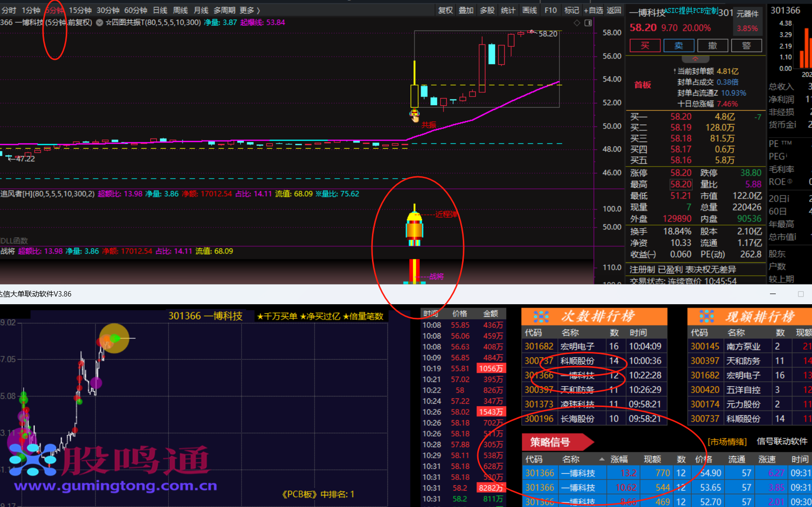This screenshot has width=812, height=507.
Task: Switch to 周线 weekly chart
Action: click(x=180, y=10)
